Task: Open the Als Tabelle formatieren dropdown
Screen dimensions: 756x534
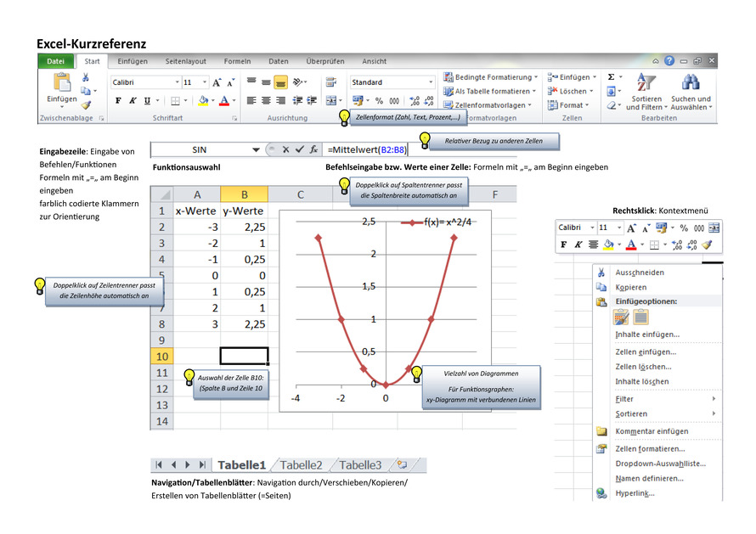Action: pyautogui.click(x=490, y=91)
